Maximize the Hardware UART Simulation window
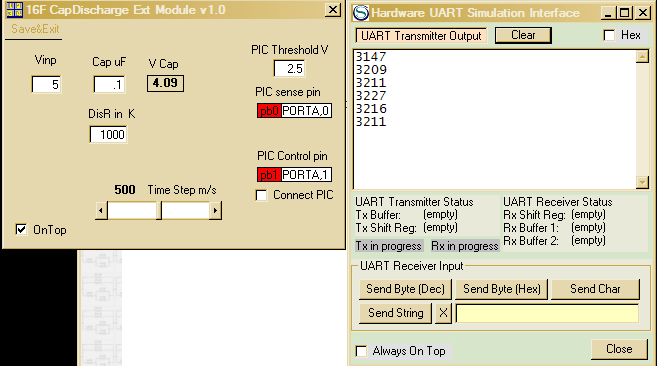The height and width of the screenshot is (366, 657). pos(624,13)
